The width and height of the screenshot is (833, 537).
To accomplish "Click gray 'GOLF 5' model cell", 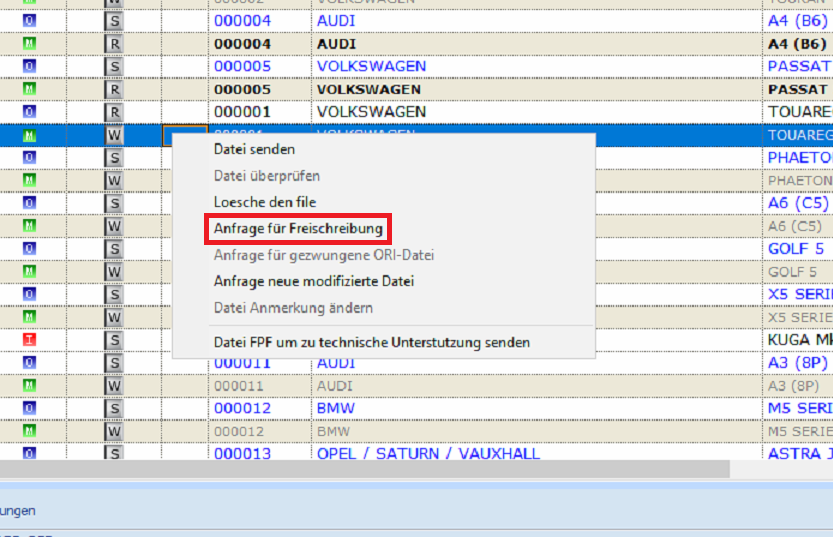I will click(x=792, y=272).
